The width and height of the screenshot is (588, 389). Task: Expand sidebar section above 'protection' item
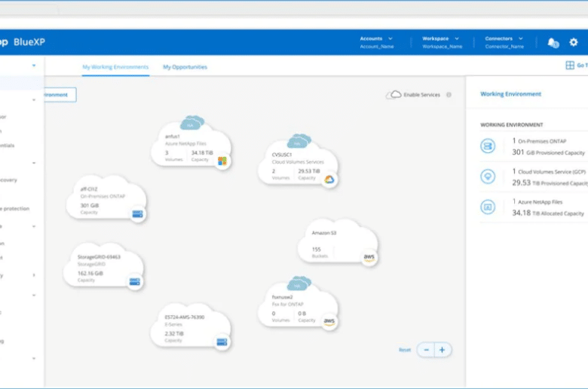[34, 163]
